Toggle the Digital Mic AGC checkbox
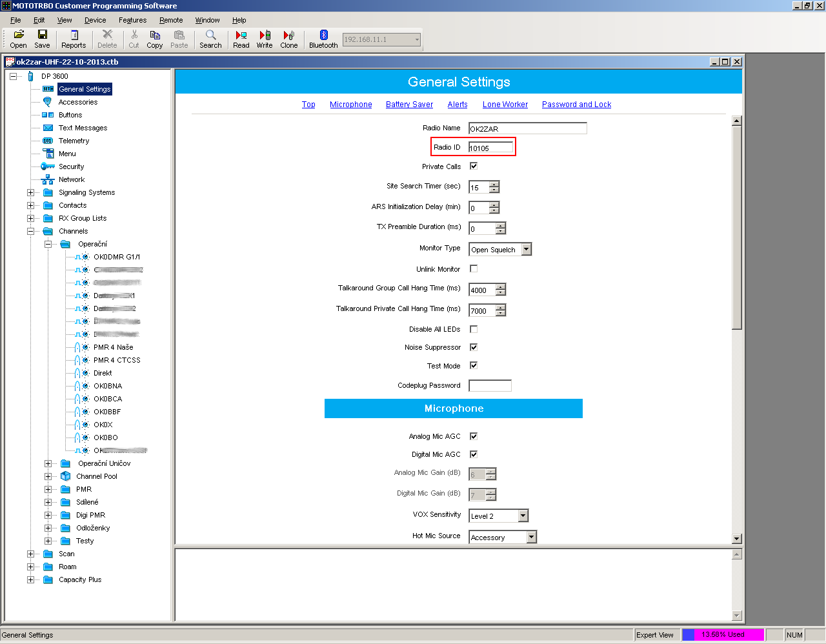The width and height of the screenshot is (826, 644). point(474,454)
